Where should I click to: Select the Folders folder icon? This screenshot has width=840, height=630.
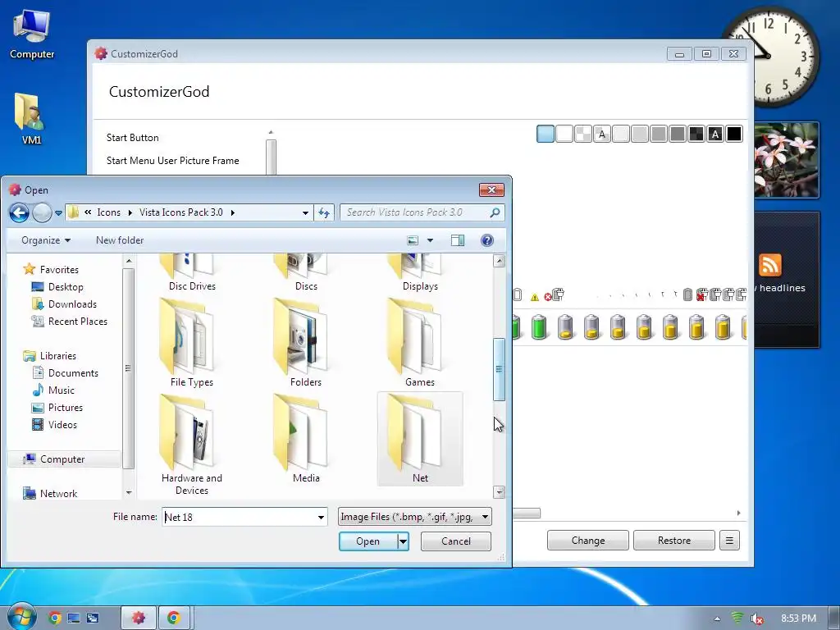[x=306, y=336]
